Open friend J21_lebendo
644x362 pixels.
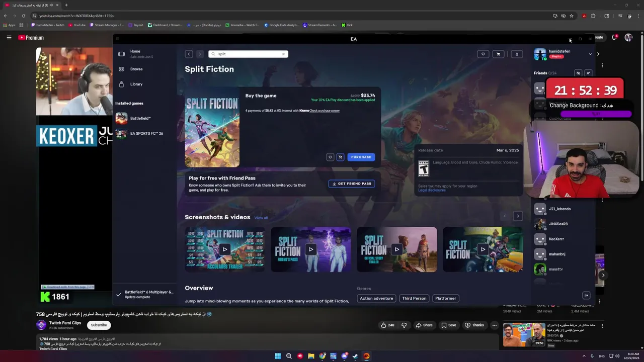tap(558, 209)
